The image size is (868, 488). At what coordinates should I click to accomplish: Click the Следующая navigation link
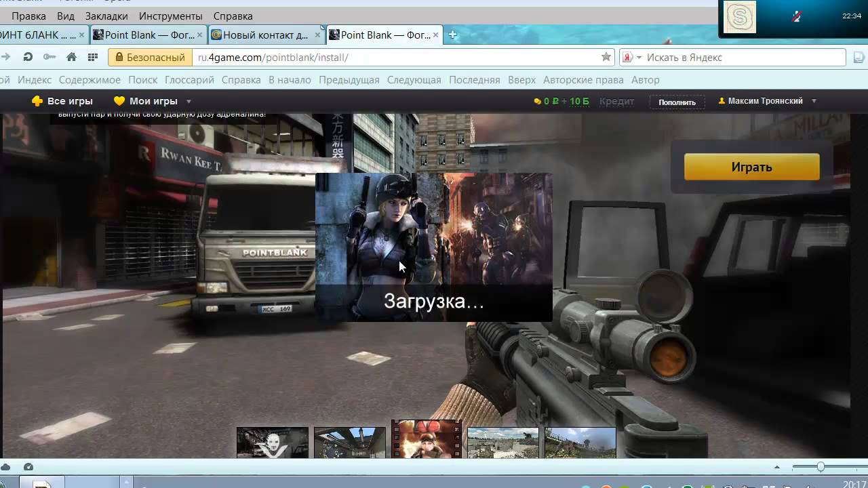coord(414,80)
